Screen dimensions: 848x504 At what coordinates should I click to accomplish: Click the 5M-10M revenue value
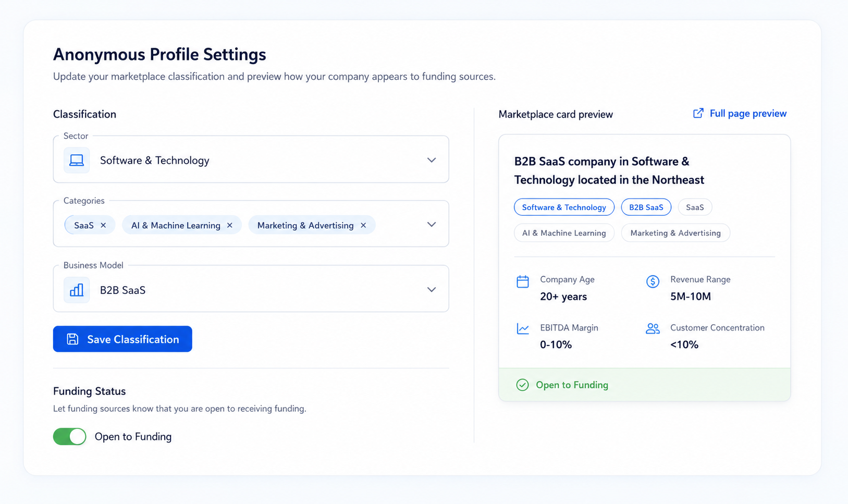tap(691, 297)
